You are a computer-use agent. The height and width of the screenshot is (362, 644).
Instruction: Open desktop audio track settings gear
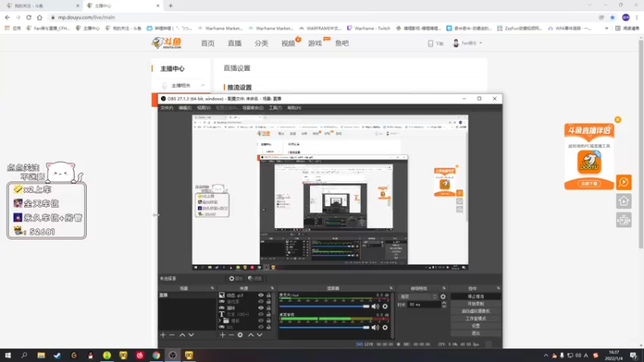[385, 327]
